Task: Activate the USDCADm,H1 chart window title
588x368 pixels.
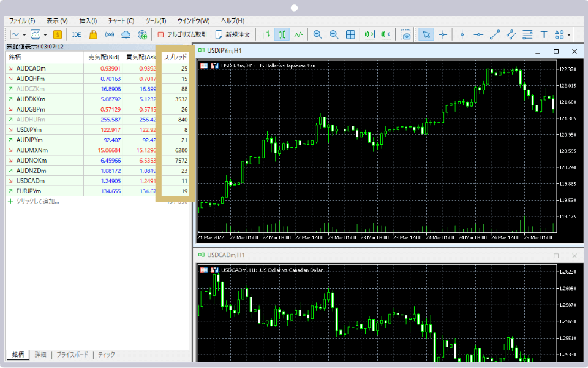Action: 226,255
